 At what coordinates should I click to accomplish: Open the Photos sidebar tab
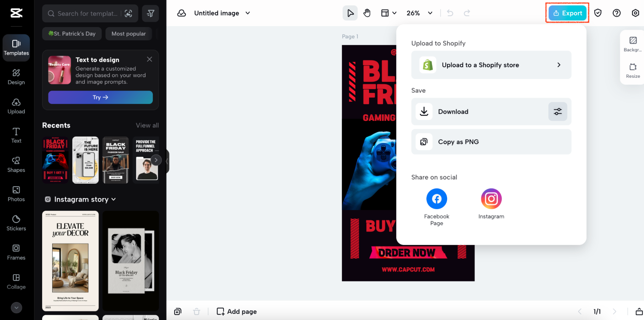pos(16,194)
